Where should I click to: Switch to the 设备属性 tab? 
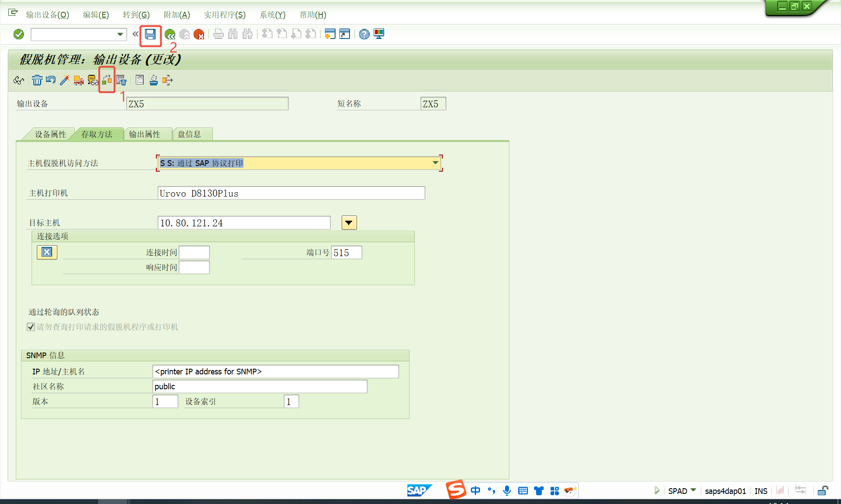tap(50, 134)
